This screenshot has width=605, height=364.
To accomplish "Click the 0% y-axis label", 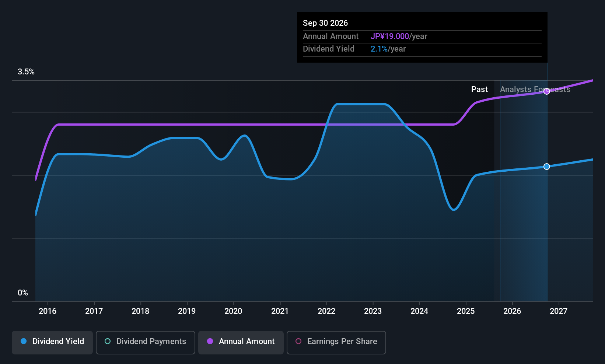I will point(23,293).
